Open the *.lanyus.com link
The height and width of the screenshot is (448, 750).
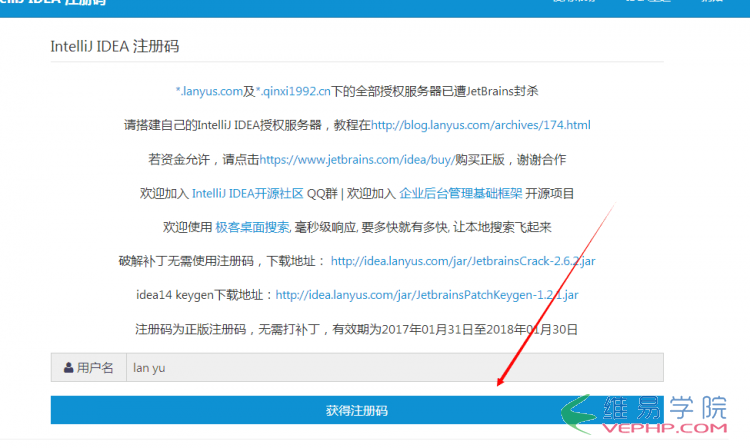[x=209, y=91]
